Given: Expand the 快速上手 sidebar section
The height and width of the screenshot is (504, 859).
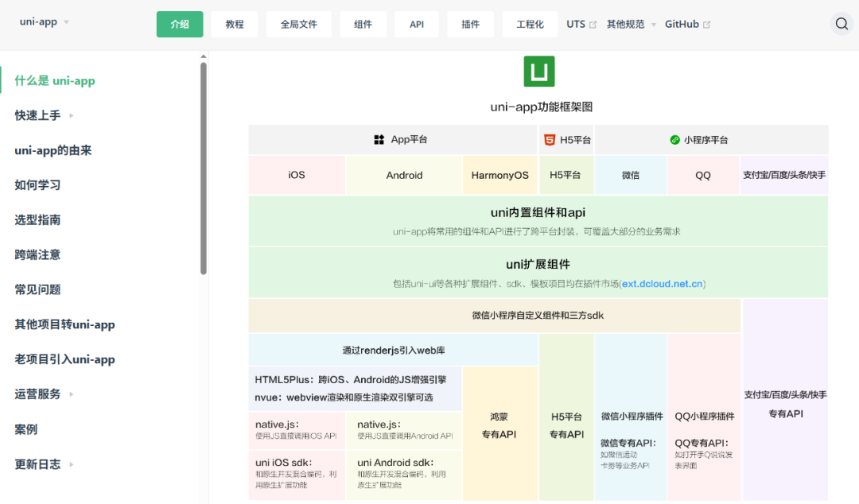Looking at the screenshot, I should 45,115.
